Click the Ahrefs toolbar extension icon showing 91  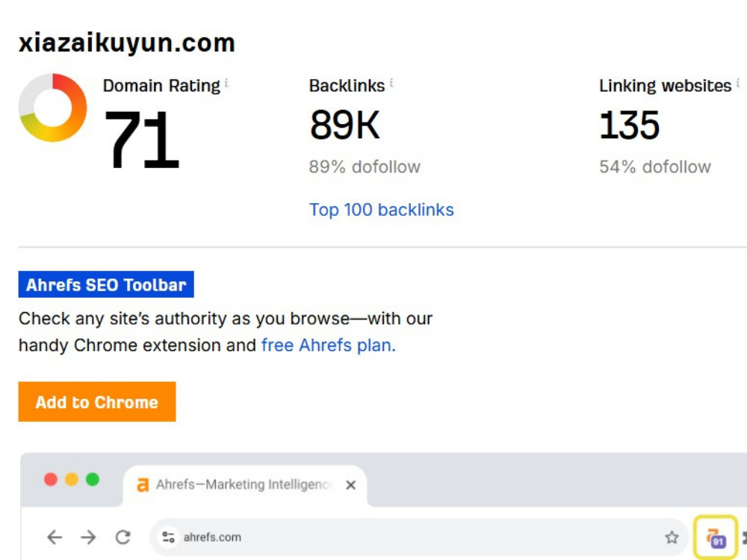[716, 538]
